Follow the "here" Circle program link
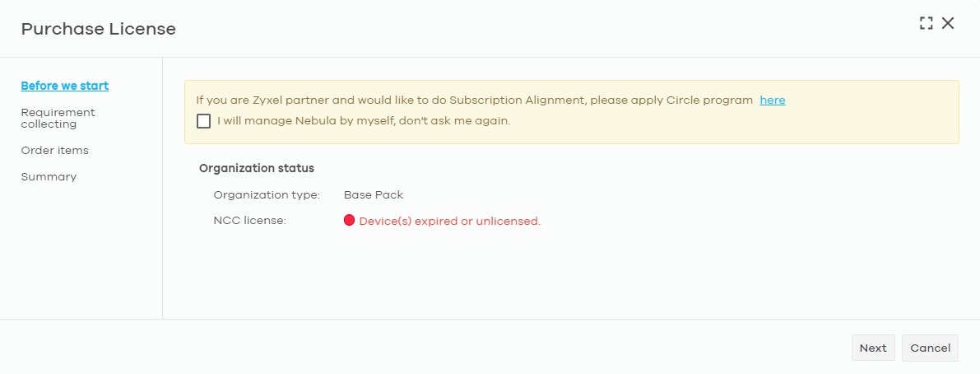This screenshot has width=980, height=374. (x=773, y=100)
